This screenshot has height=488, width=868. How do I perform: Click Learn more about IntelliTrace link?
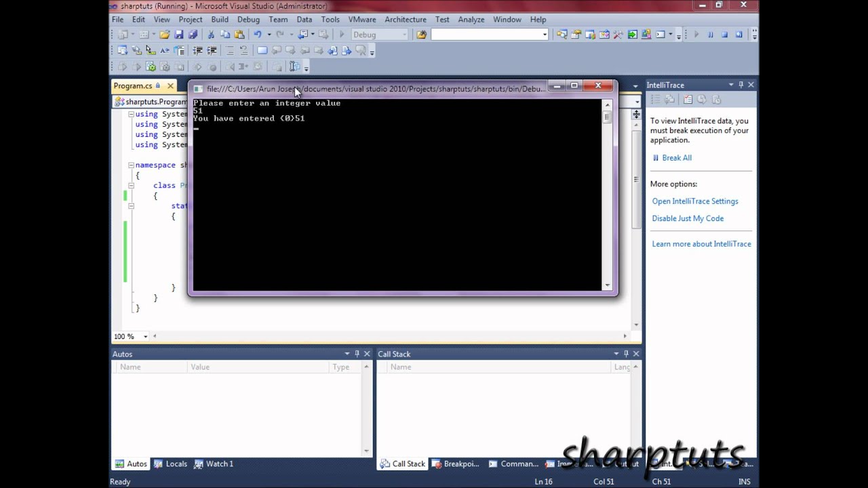click(701, 244)
